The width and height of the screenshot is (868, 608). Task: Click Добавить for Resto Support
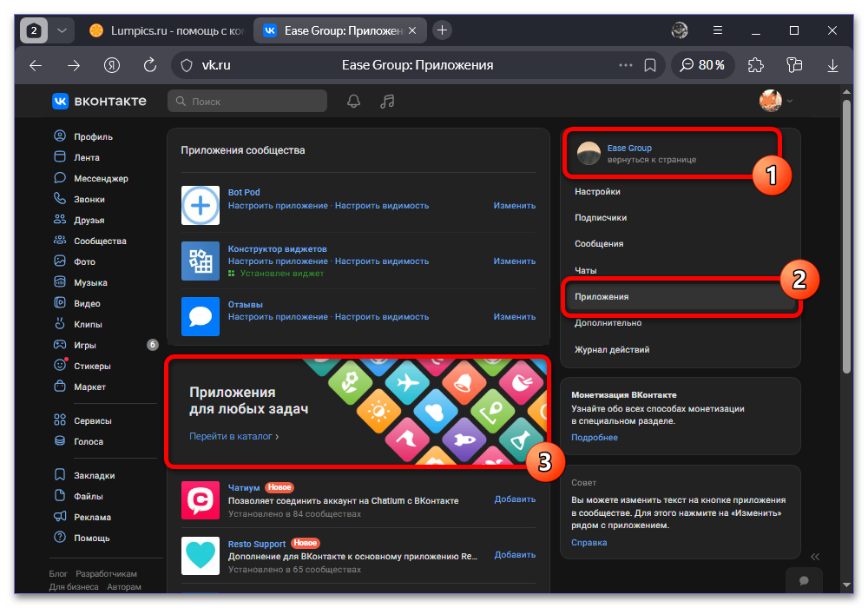click(x=515, y=554)
